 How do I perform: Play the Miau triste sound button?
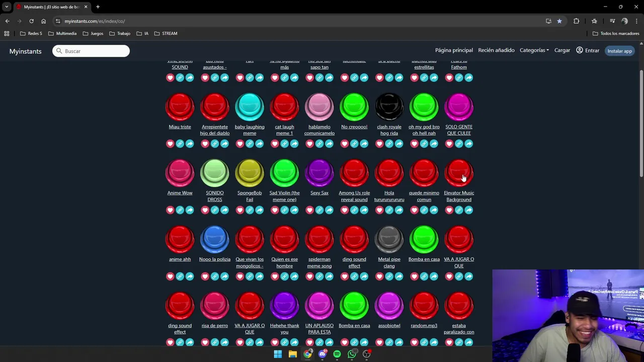click(180, 107)
